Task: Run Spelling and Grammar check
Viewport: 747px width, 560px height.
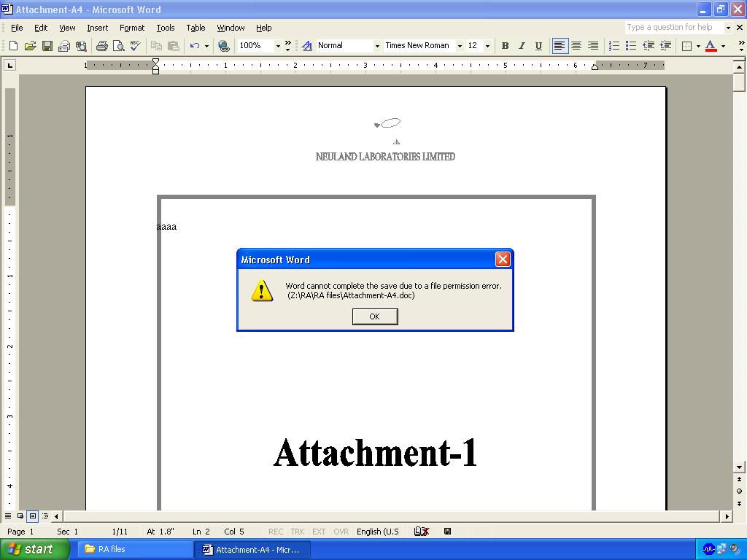Action: tap(135, 46)
